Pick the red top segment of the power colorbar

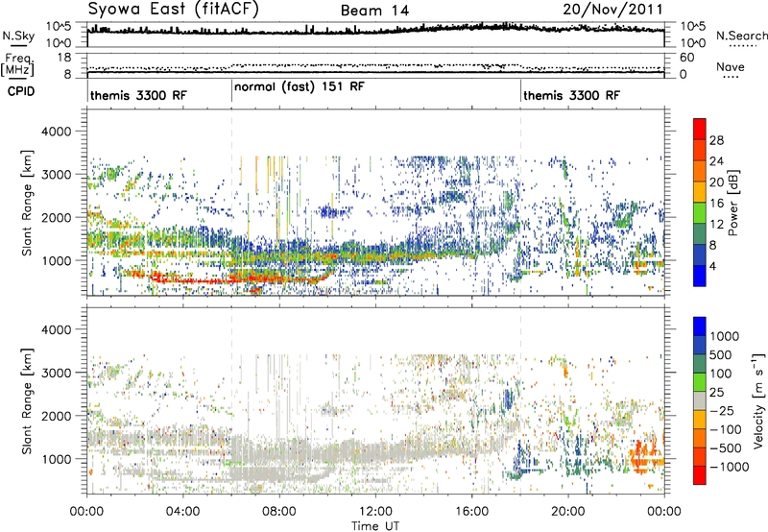click(700, 129)
